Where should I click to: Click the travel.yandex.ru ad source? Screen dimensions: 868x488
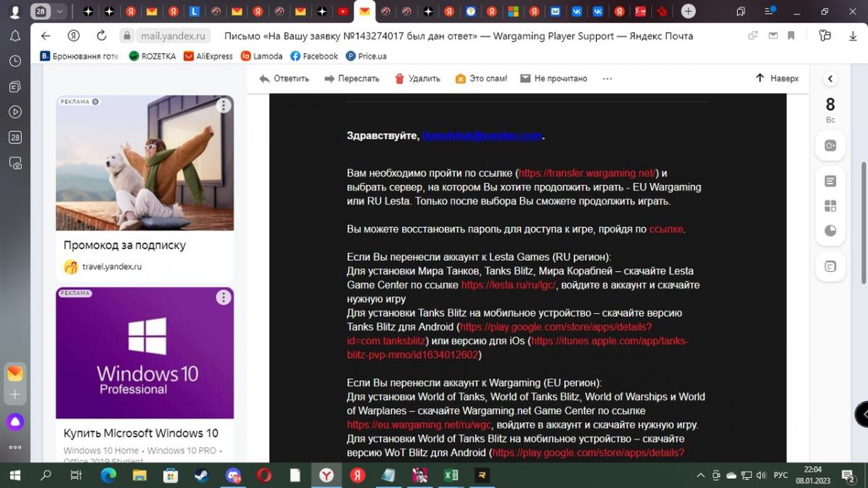click(x=112, y=267)
